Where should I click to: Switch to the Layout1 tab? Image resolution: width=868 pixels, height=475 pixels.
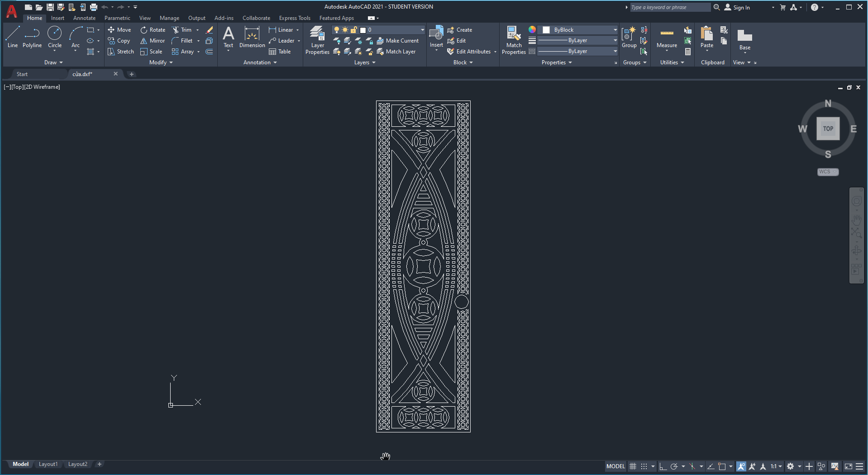click(48, 464)
